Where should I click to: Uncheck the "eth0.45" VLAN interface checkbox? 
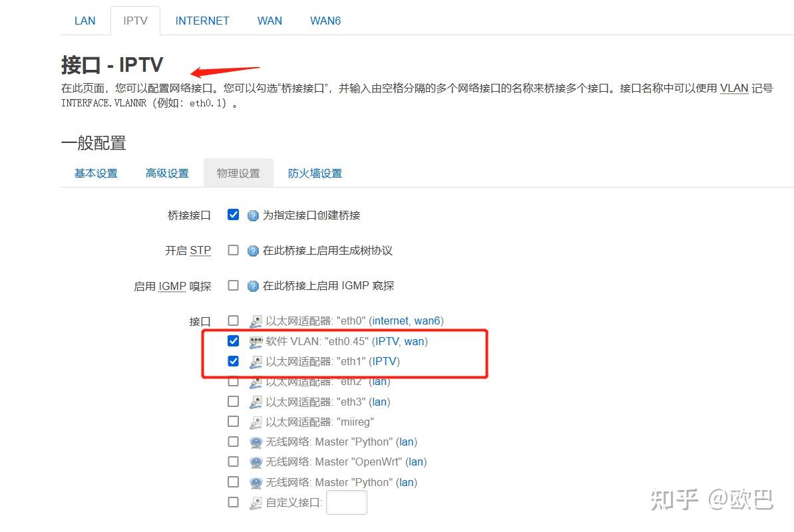pos(233,340)
